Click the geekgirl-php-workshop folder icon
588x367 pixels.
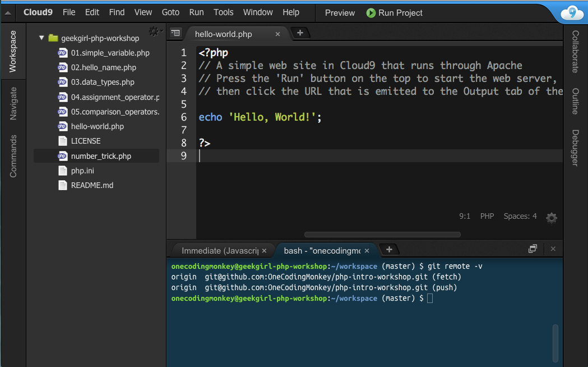pos(53,38)
